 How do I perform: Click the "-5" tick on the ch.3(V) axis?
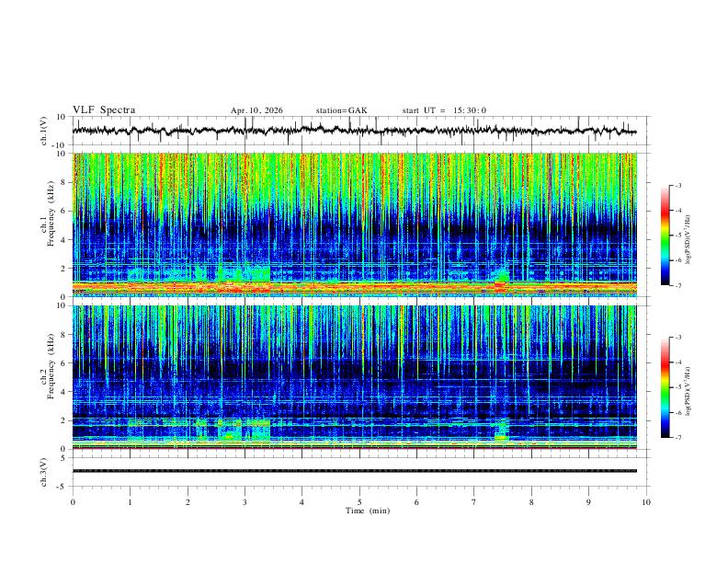click(63, 487)
